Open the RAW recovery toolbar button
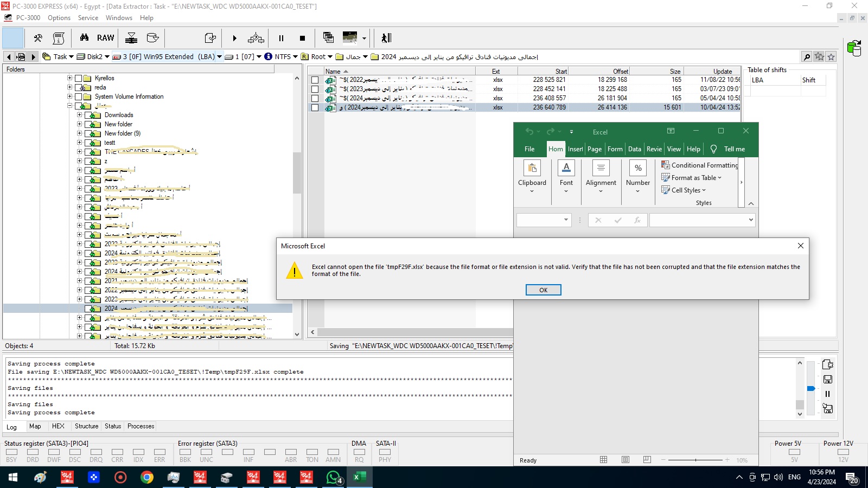 tap(105, 38)
